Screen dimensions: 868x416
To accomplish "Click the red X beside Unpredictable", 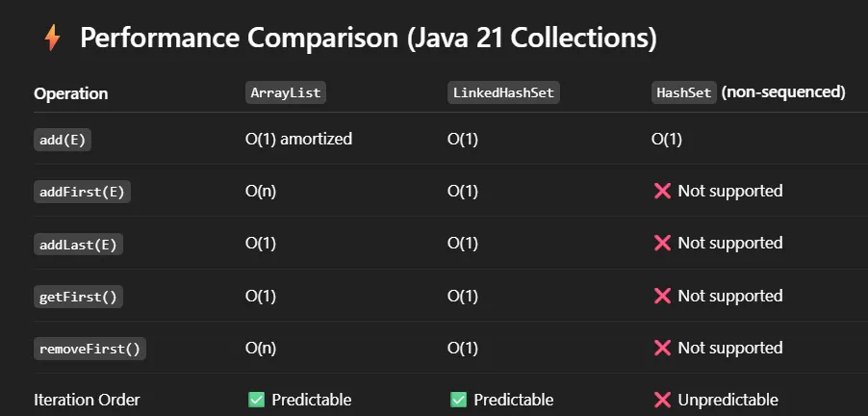I will tap(662, 400).
